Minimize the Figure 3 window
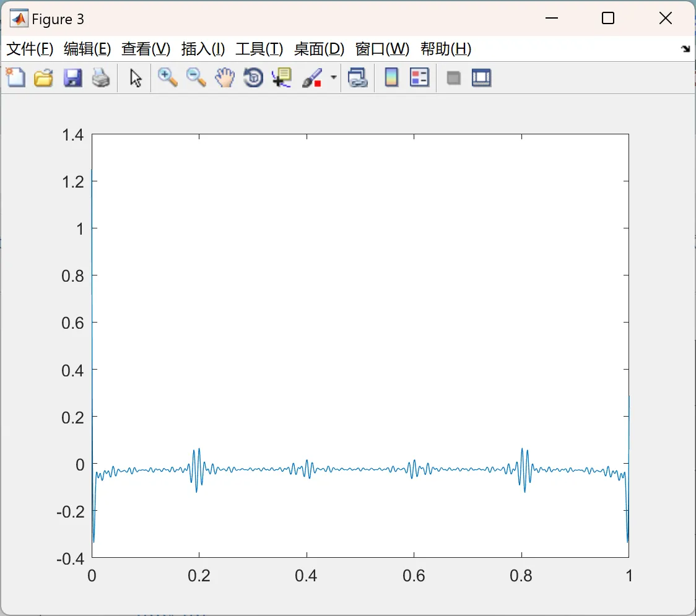This screenshot has width=696, height=616. coord(551,18)
